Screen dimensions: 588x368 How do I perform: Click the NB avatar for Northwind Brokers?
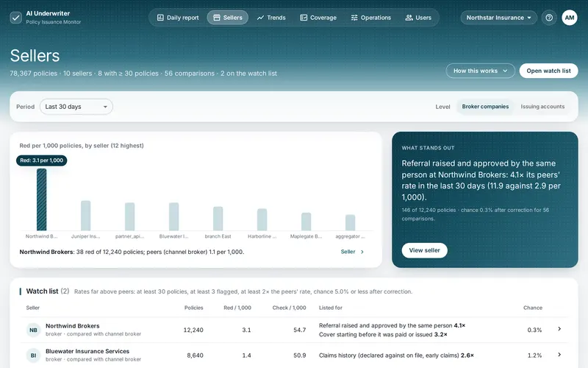point(33,330)
